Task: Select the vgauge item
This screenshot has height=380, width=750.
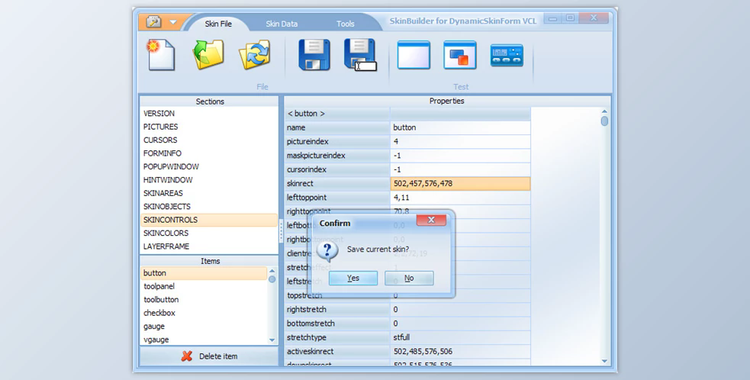Action: [x=204, y=339]
